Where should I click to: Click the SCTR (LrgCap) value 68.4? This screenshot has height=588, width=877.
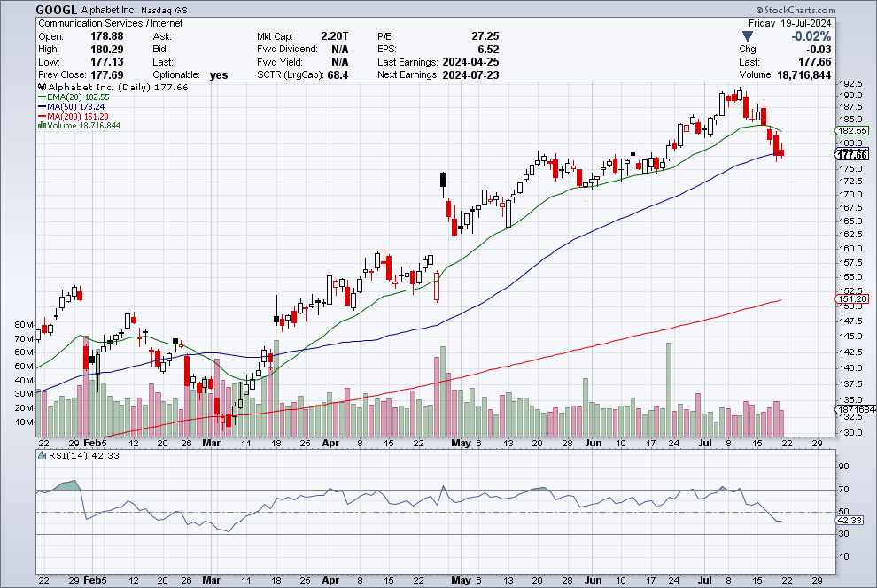338,75
